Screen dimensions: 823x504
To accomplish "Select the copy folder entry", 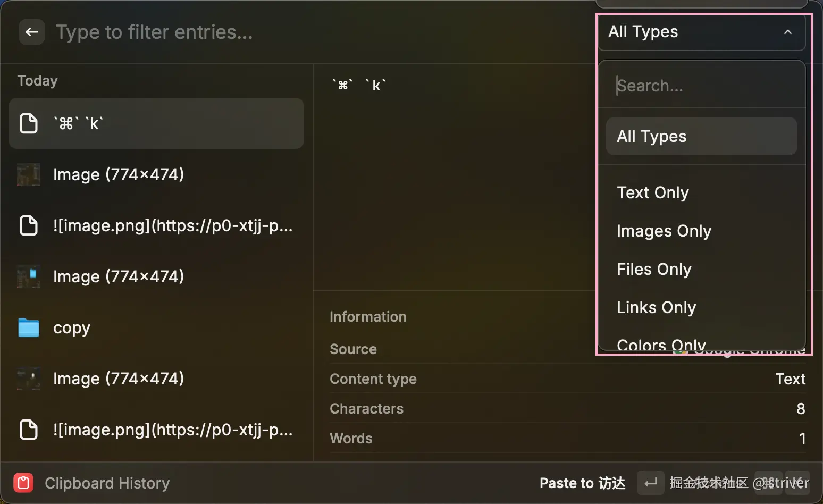I will click(x=159, y=327).
